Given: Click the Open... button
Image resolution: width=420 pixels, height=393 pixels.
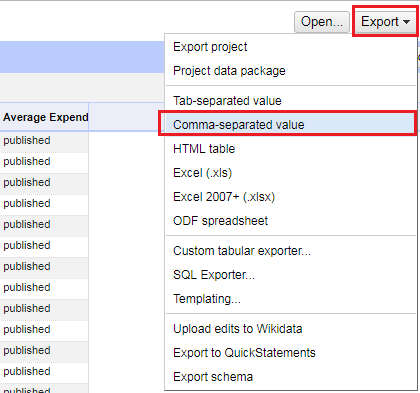Looking at the screenshot, I should (x=322, y=22).
